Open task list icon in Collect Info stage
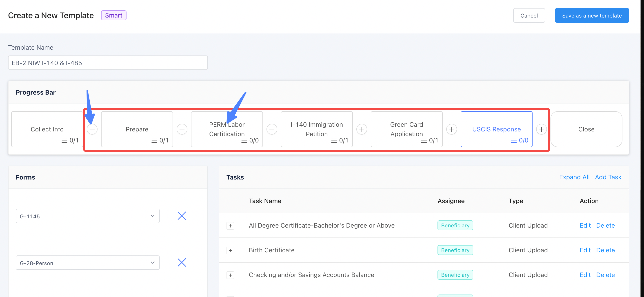644x297 pixels. pyautogui.click(x=64, y=140)
